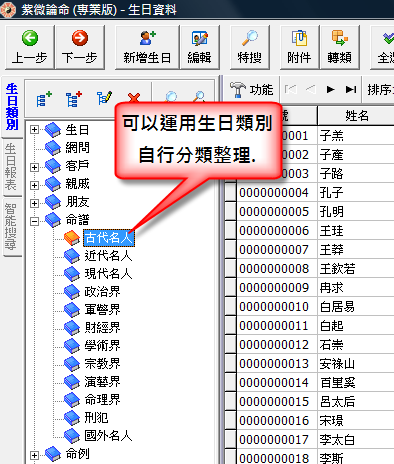The height and width of the screenshot is (464, 394).
Task: Click the orange book icon beside 古代名人
Action: tap(72, 238)
